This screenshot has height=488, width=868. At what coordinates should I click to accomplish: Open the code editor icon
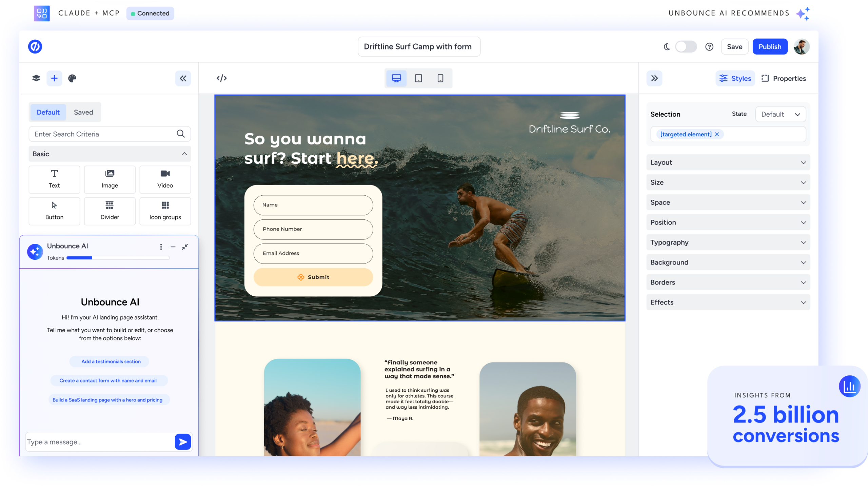(222, 78)
